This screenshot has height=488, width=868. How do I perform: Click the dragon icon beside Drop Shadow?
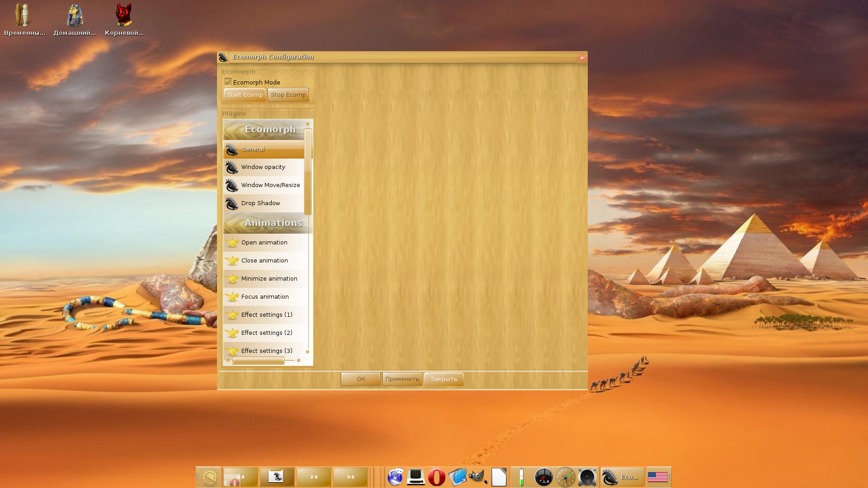(x=232, y=203)
